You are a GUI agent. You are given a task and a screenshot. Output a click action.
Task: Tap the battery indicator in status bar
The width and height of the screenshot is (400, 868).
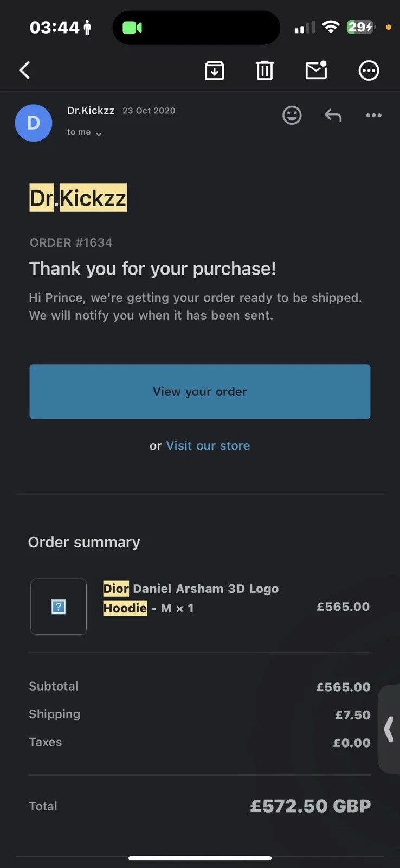[360, 27]
